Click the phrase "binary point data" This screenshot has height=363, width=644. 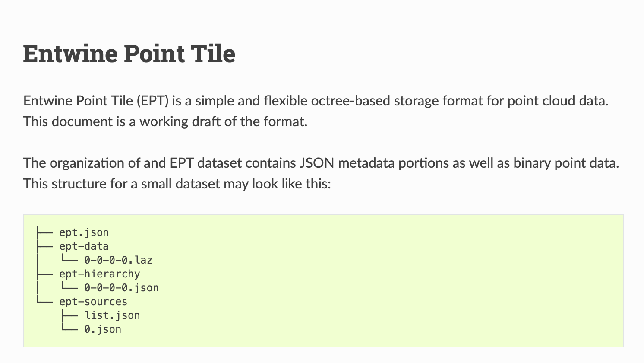tap(565, 163)
